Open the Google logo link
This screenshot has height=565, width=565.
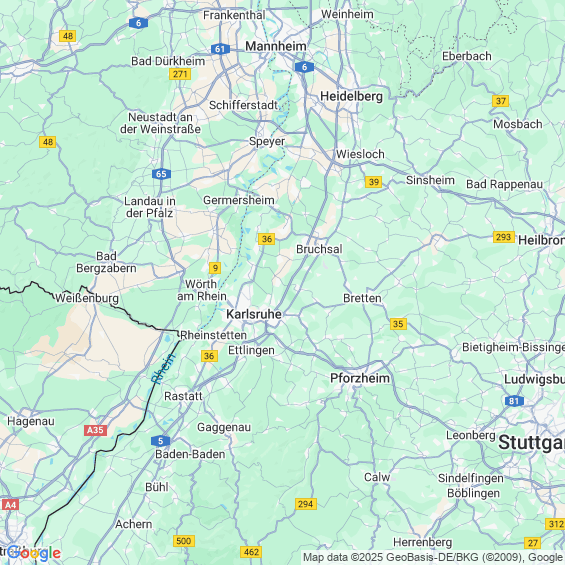click(x=34, y=553)
